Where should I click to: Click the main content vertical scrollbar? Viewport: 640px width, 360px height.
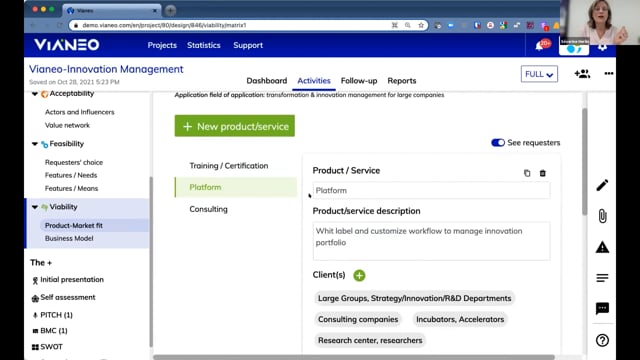click(584, 161)
